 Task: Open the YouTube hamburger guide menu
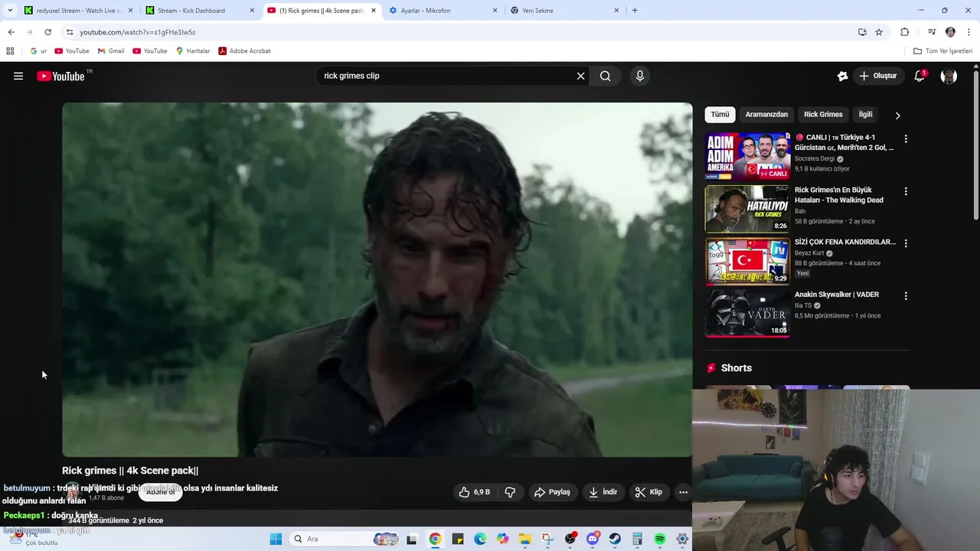18,76
